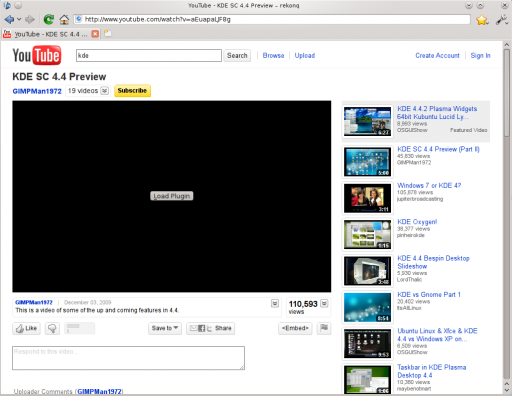Screen dimensions: 512x396
Task: Open the Windows 7 or KDE 4? thumbnail
Action: click(367, 198)
